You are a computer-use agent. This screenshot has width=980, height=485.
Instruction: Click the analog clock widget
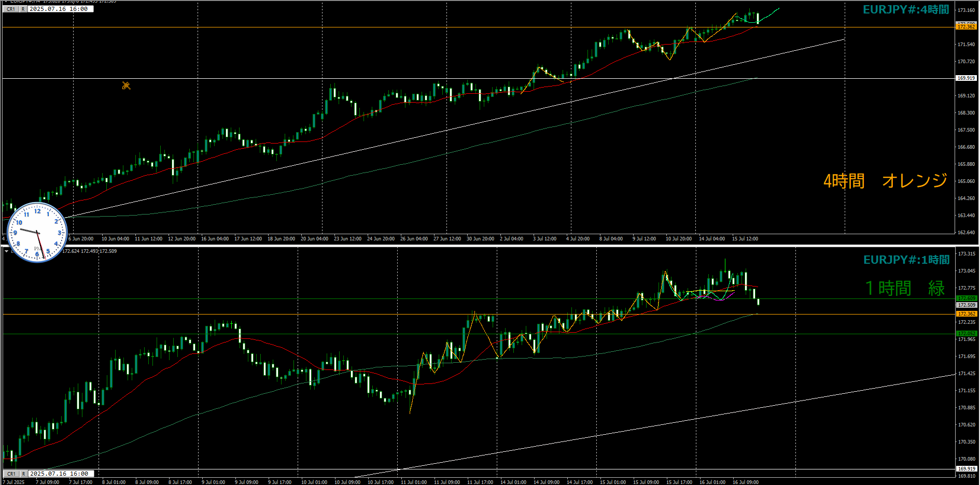click(x=37, y=232)
